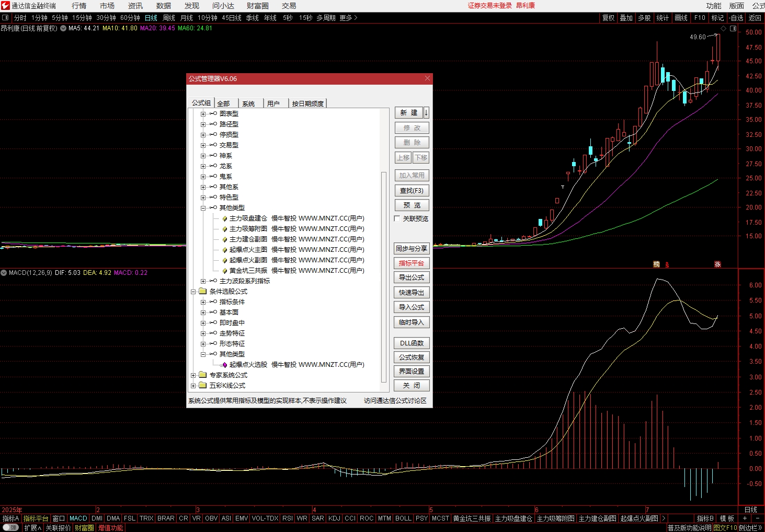Expand the 图表型 tree node
765x532 pixels.
[203, 114]
